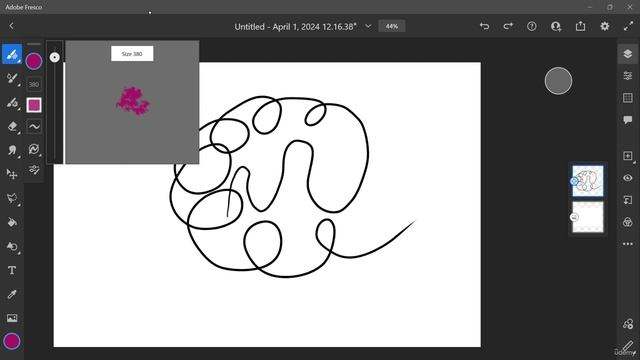The width and height of the screenshot is (640, 360).
Task: Select the Eraser tool
Action: pyautogui.click(x=12, y=126)
